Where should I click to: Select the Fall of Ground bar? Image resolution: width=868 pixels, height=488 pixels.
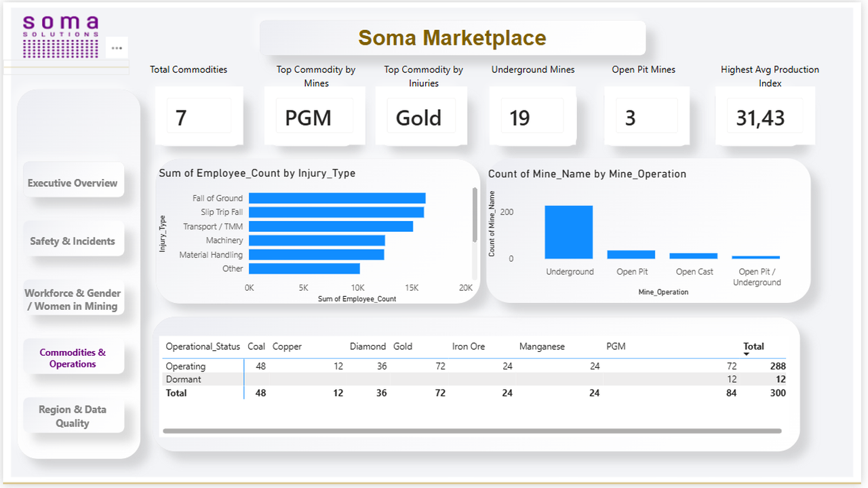point(337,198)
